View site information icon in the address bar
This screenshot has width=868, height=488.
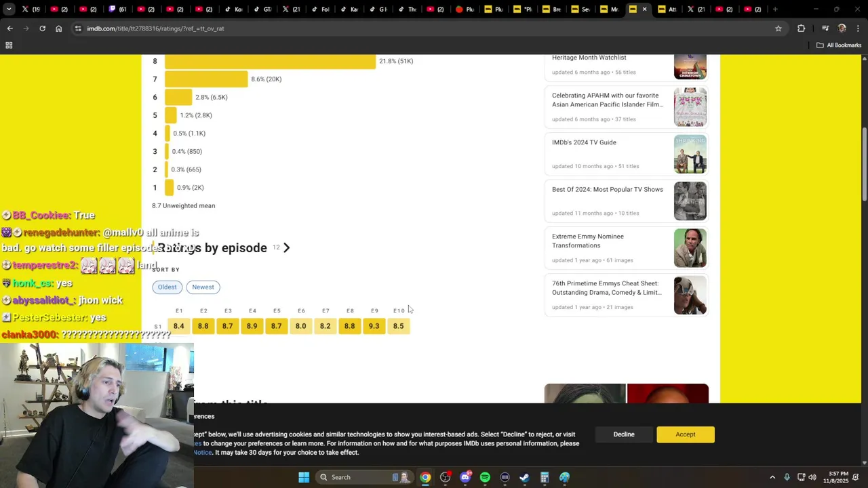(x=79, y=28)
